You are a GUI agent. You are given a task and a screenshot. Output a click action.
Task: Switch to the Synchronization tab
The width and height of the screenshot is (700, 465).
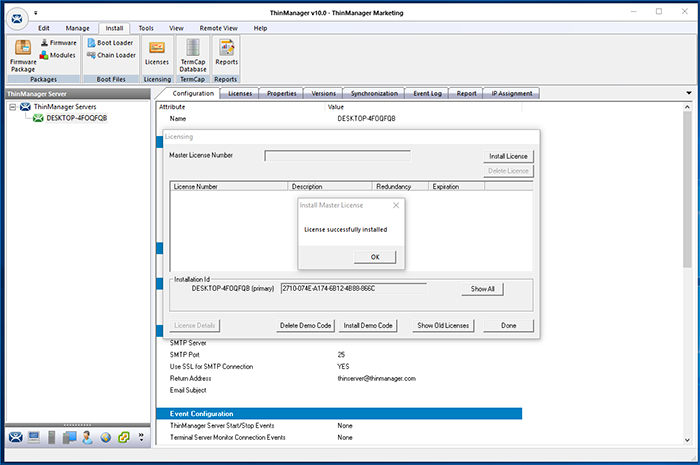pos(374,93)
